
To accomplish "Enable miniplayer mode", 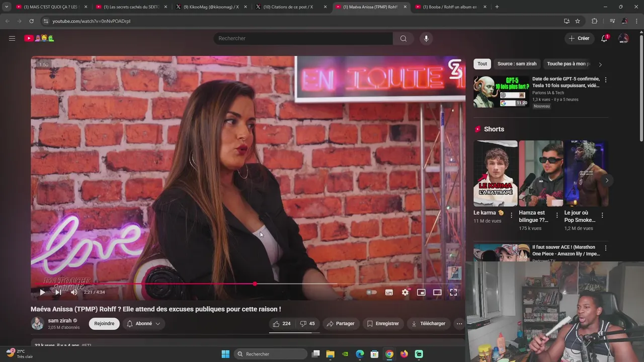I will click(x=421, y=292).
